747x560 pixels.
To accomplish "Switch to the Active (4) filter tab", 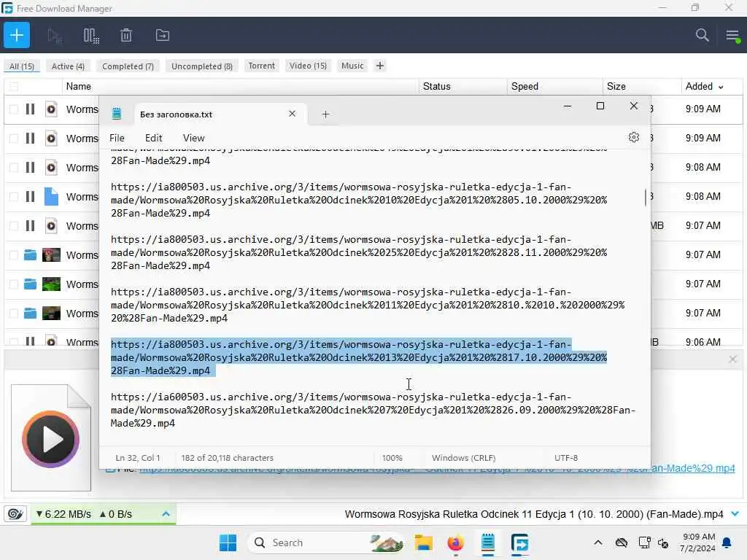I will pyautogui.click(x=68, y=66).
